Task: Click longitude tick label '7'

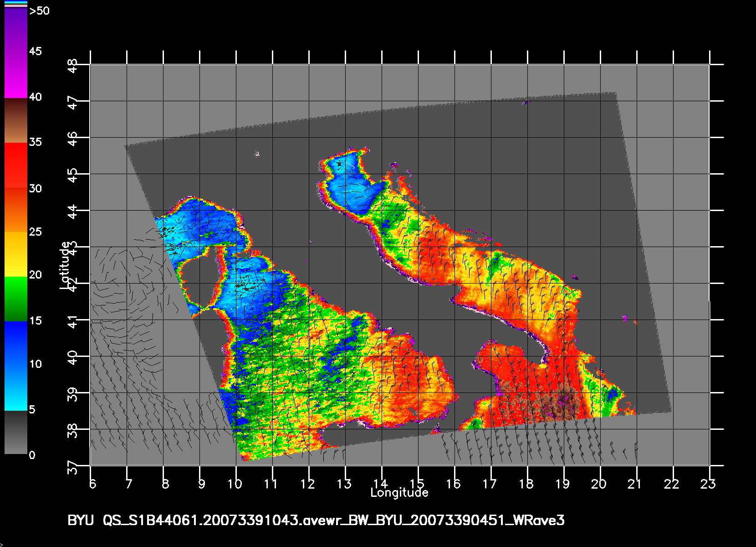Action: click(x=129, y=484)
